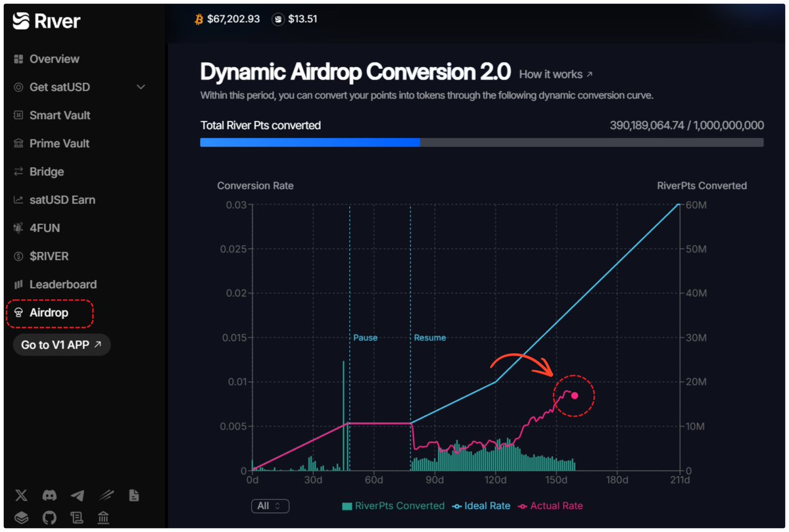Click the 30M right-axis label
This screenshot has height=532, width=789.
696,337
